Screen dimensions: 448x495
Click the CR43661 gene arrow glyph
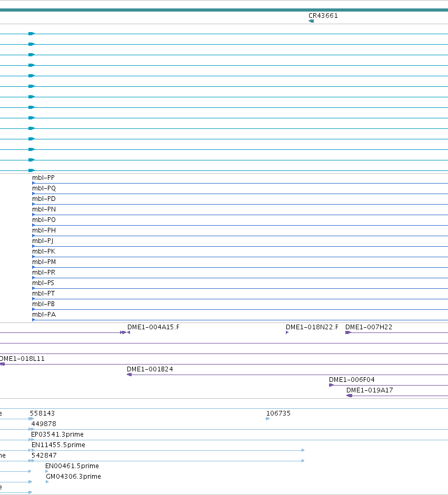(x=311, y=21)
